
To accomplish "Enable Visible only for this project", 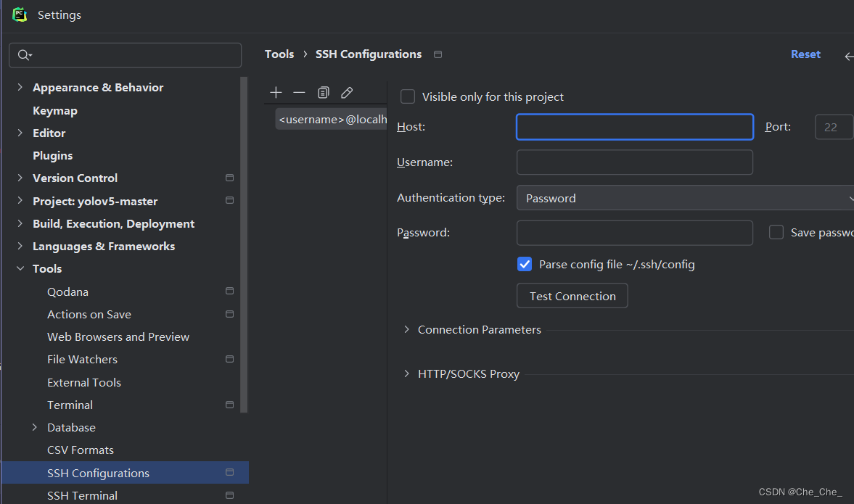I will pyautogui.click(x=408, y=96).
